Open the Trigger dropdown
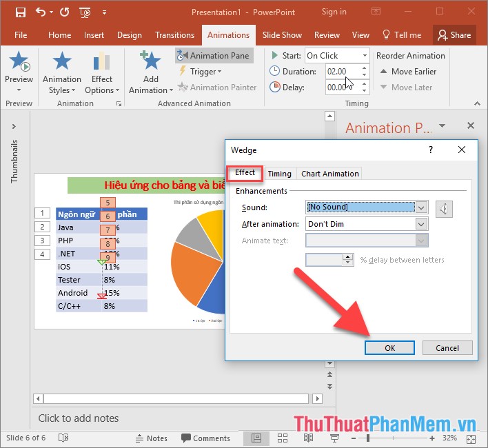488x448 pixels. click(201, 72)
